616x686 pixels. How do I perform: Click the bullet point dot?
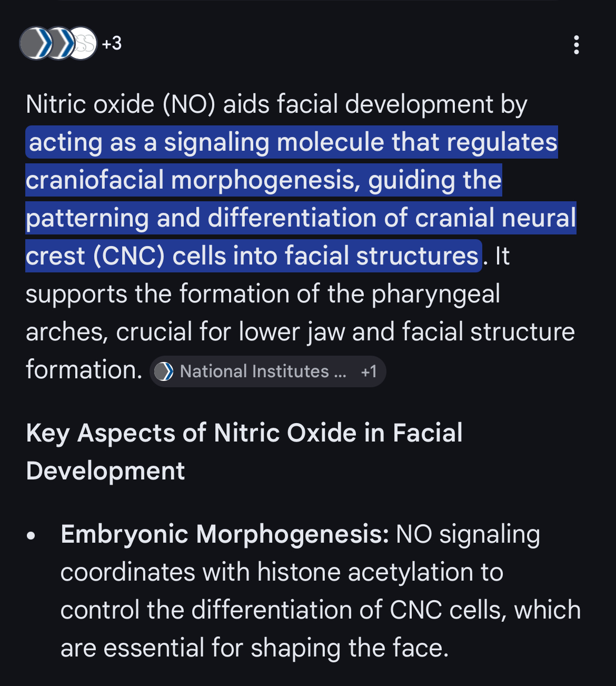click(x=32, y=536)
